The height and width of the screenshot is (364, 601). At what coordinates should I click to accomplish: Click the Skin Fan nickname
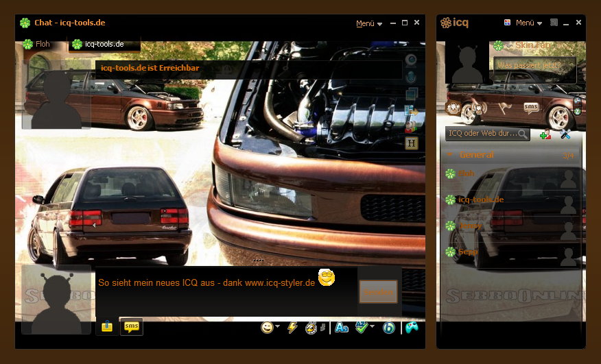pyautogui.click(x=532, y=45)
